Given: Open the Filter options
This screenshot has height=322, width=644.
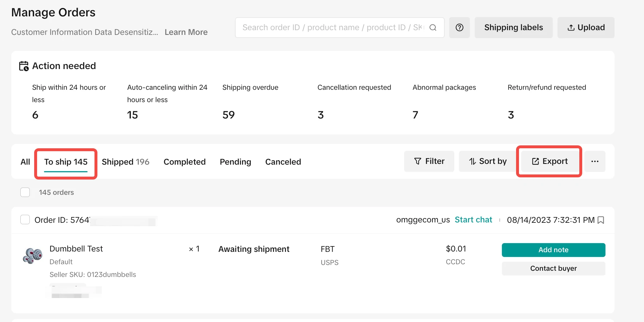Looking at the screenshot, I should [429, 161].
